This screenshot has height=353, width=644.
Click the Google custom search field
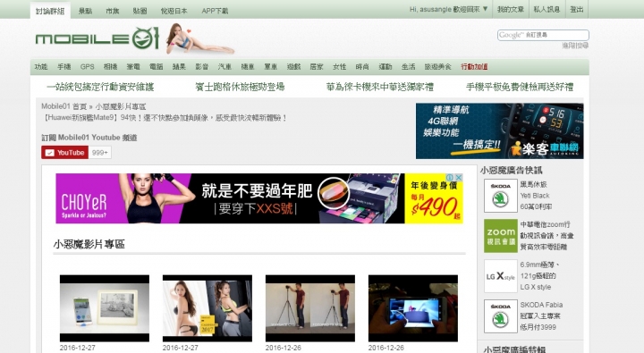pos(543,35)
